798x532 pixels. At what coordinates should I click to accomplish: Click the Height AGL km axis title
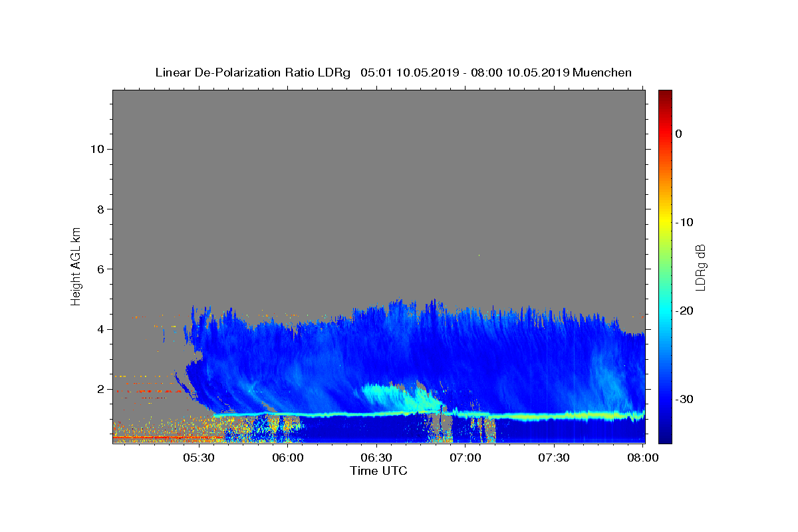click(76, 265)
